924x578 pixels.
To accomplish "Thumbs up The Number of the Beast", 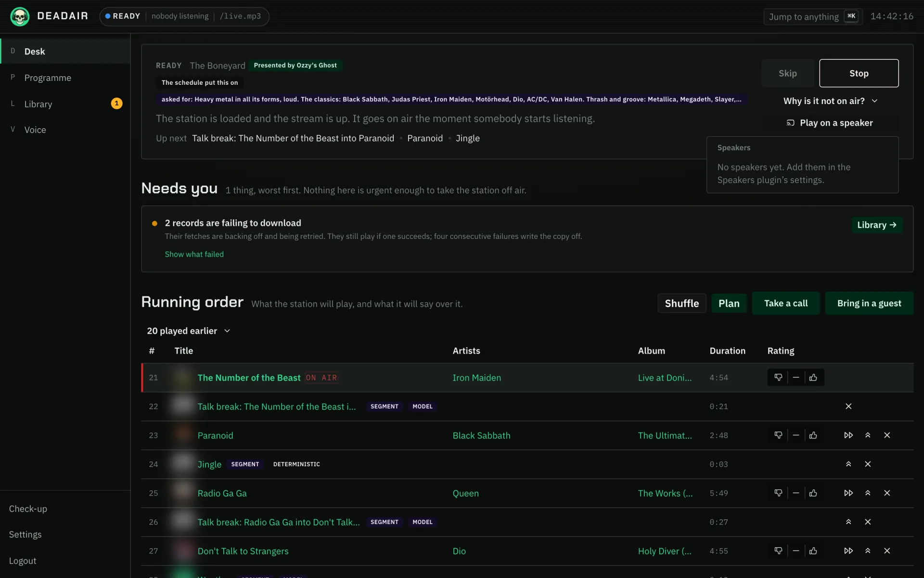I will pos(813,378).
